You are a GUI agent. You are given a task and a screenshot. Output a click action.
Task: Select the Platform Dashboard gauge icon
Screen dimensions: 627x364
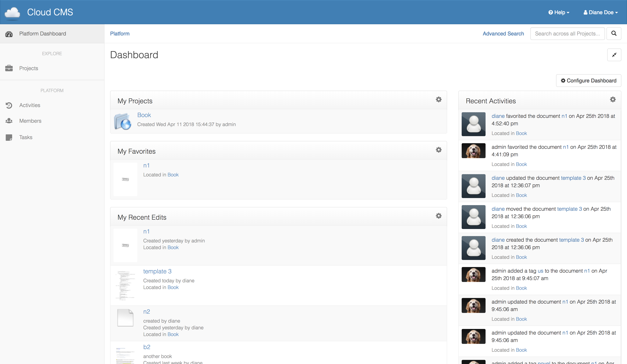pos(9,34)
